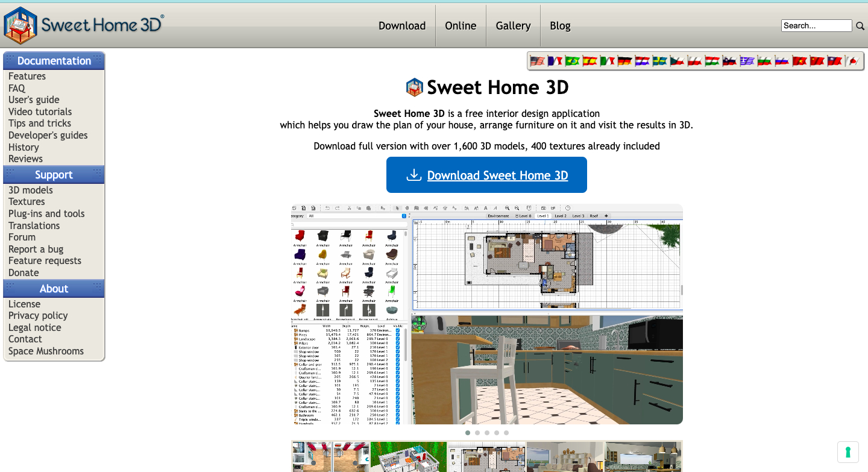
Task: Go to the Gallery menu item
Action: (x=513, y=26)
